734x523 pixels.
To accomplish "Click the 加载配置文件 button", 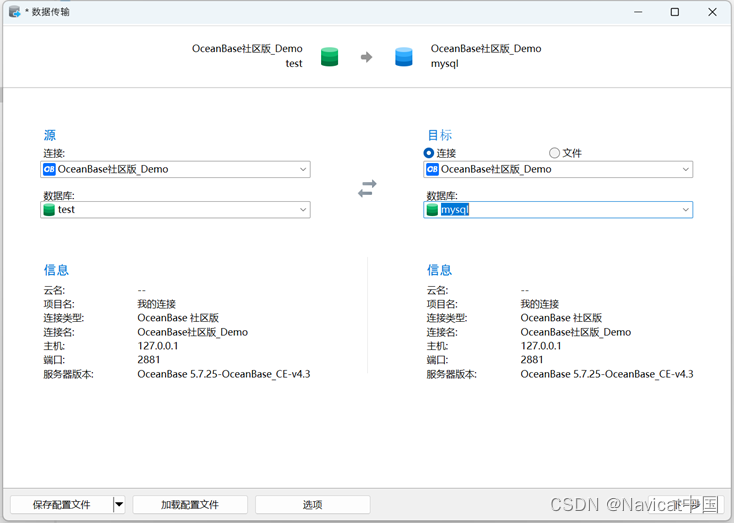I will (x=190, y=504).
